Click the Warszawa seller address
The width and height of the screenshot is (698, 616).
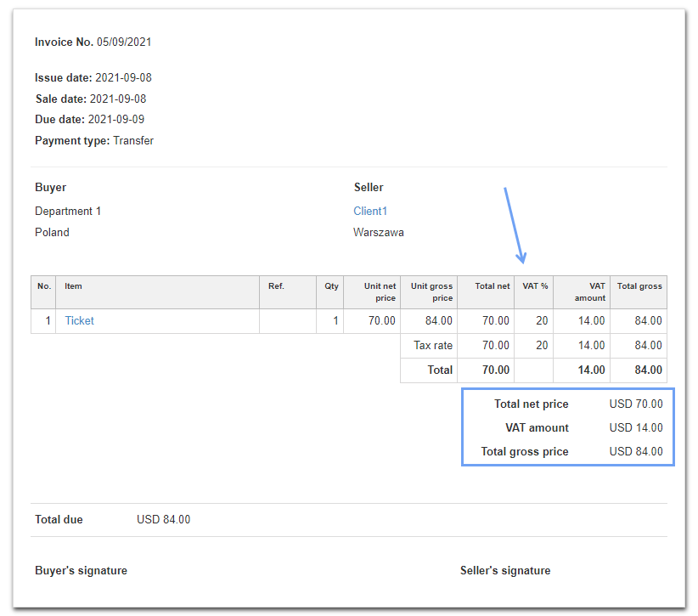click(x=378, y=232)
